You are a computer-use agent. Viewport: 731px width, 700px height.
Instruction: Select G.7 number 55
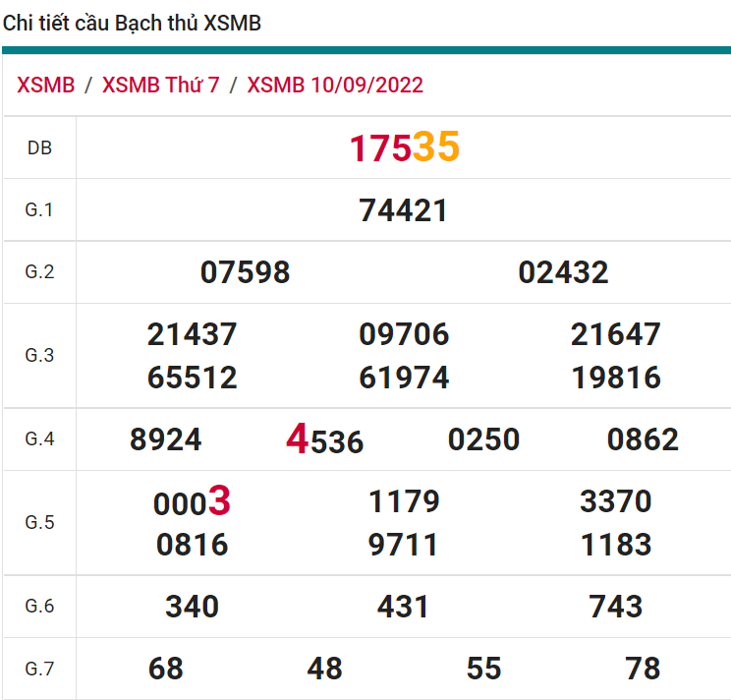[483, 669]
